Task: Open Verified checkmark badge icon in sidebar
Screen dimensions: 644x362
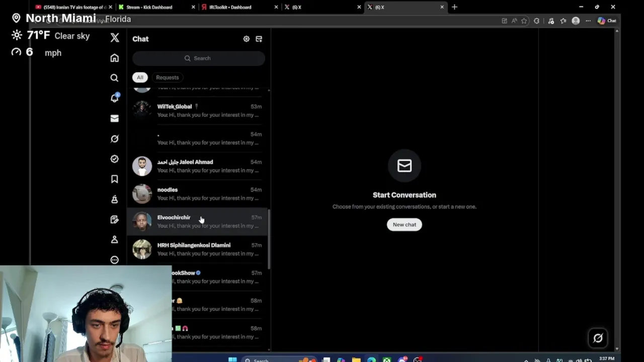Action: 115,159
